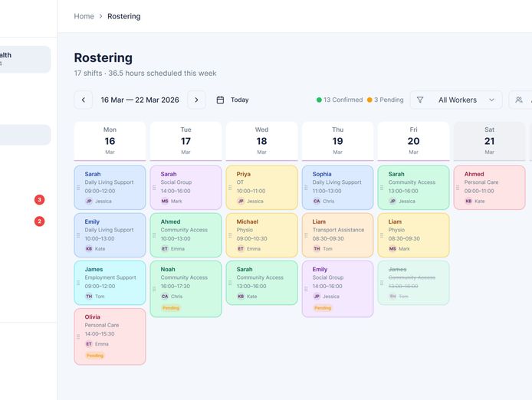532x400 pixels.
Task: Click the dropdown arrow in All Workers filter
Action: coord(491,100)
